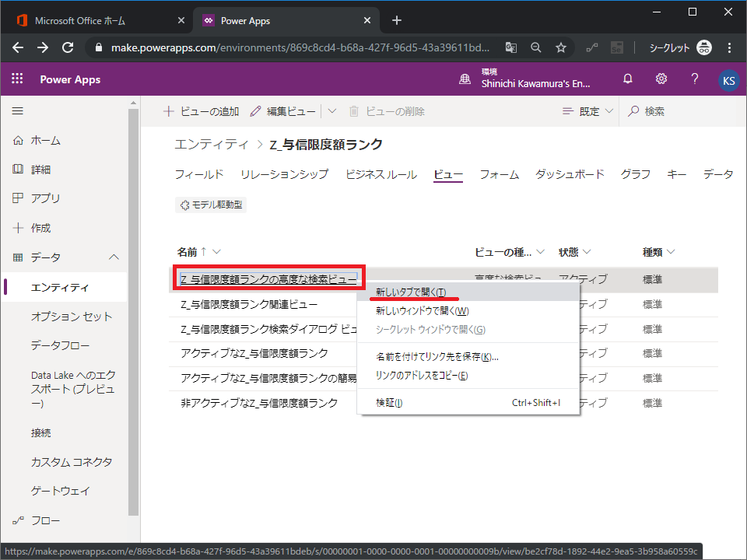Collapse the left navigation hamburger menu

point(18,111)
